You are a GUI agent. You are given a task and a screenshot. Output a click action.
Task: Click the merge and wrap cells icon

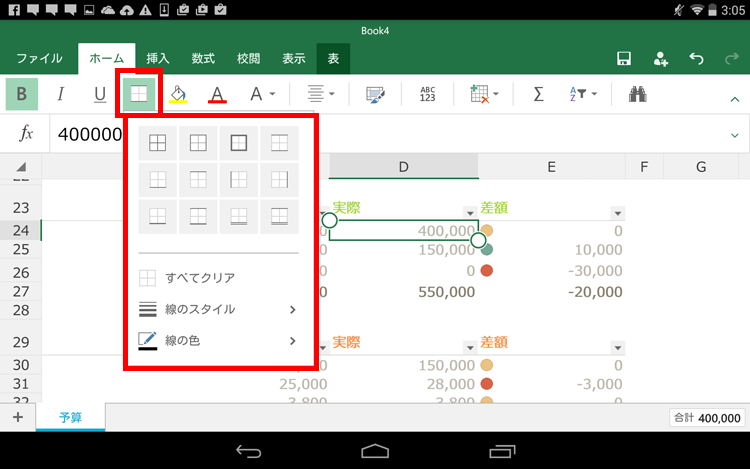[x=376, y=94]
